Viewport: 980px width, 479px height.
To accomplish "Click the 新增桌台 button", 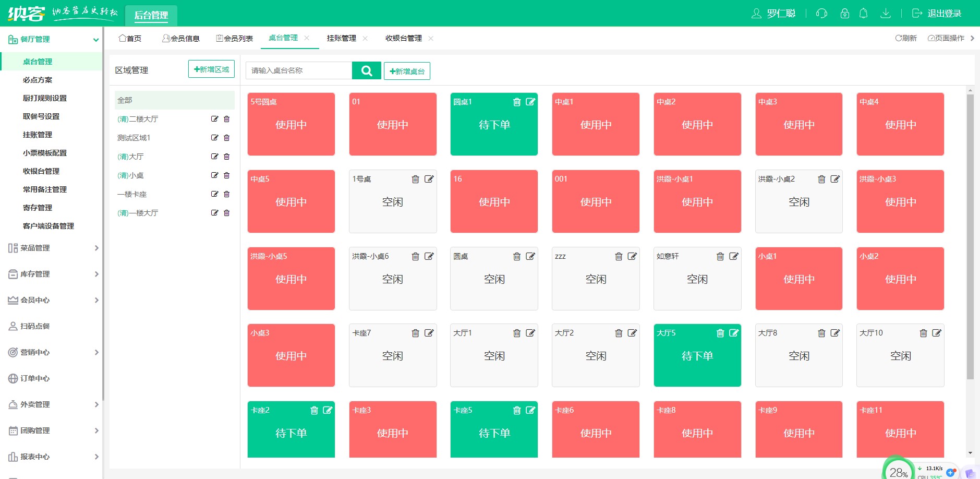I will tap(407, 71).
